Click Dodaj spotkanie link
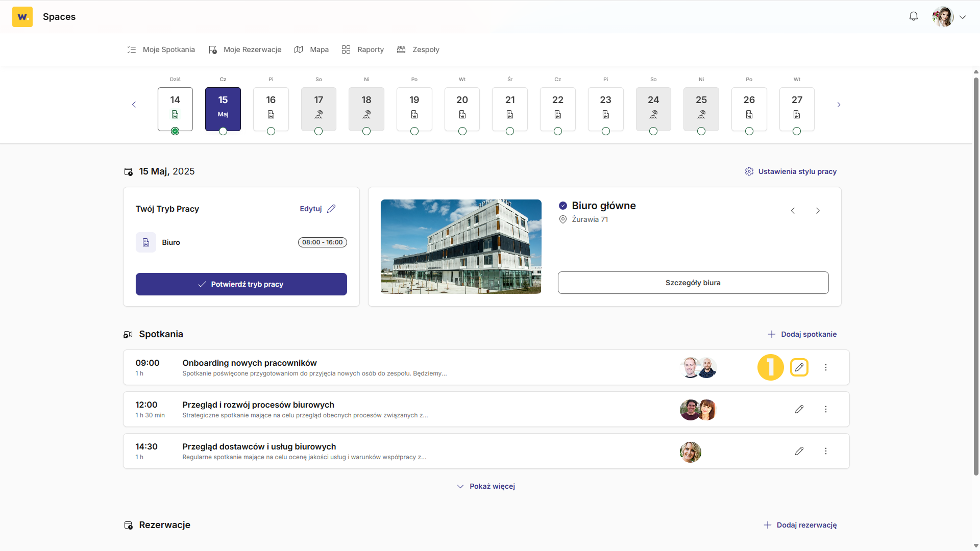Image resolution: width=980 pixels, height=551 pixels. pos(802,334)
